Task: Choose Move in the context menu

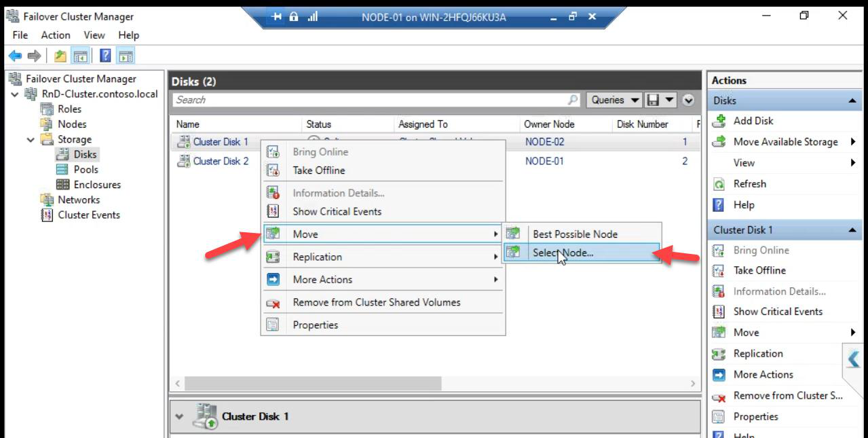Action: coord(383,234)
